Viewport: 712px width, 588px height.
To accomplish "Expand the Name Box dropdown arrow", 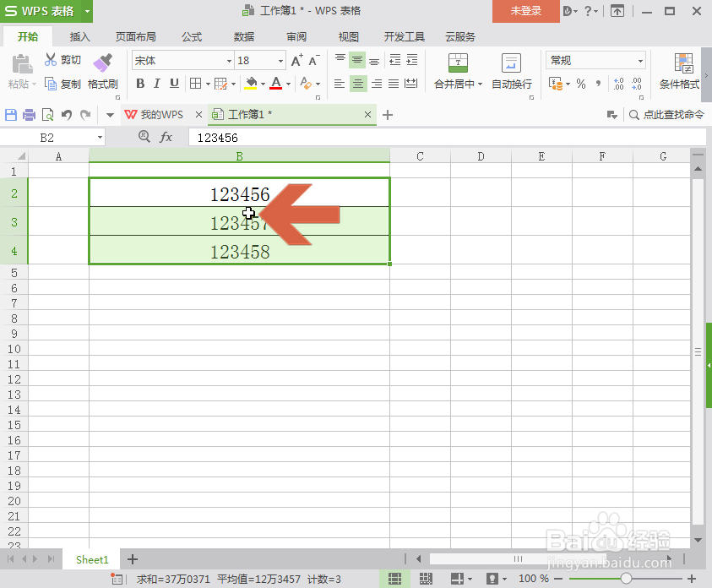I will pos(100,137).
